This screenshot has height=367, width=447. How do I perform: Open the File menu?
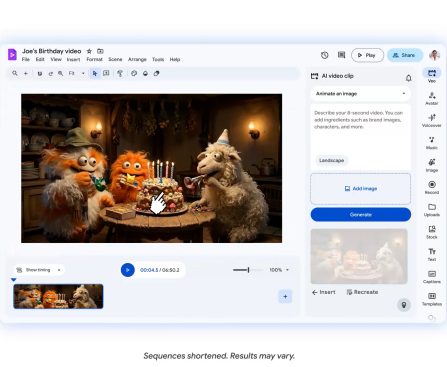(26, 59)
